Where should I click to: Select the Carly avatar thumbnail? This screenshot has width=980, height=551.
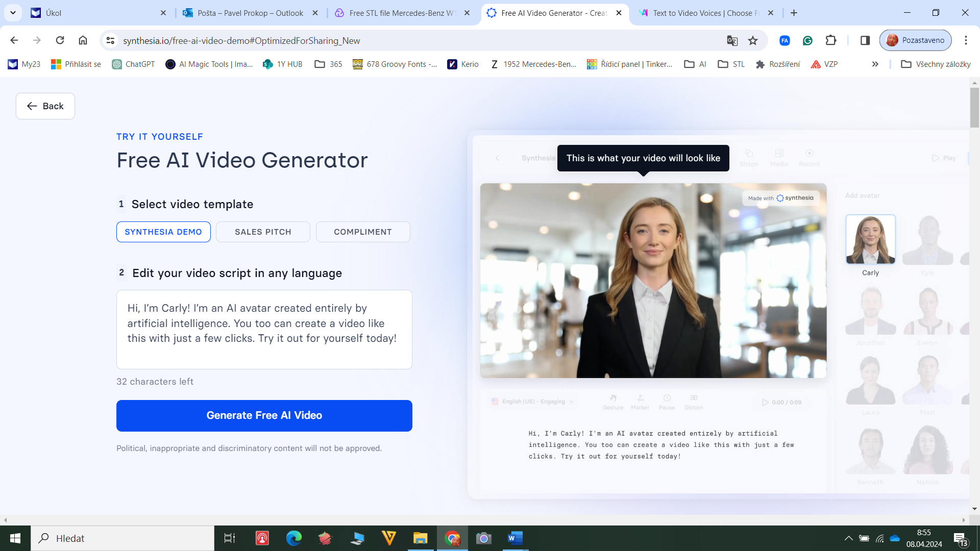coord(870,239)
